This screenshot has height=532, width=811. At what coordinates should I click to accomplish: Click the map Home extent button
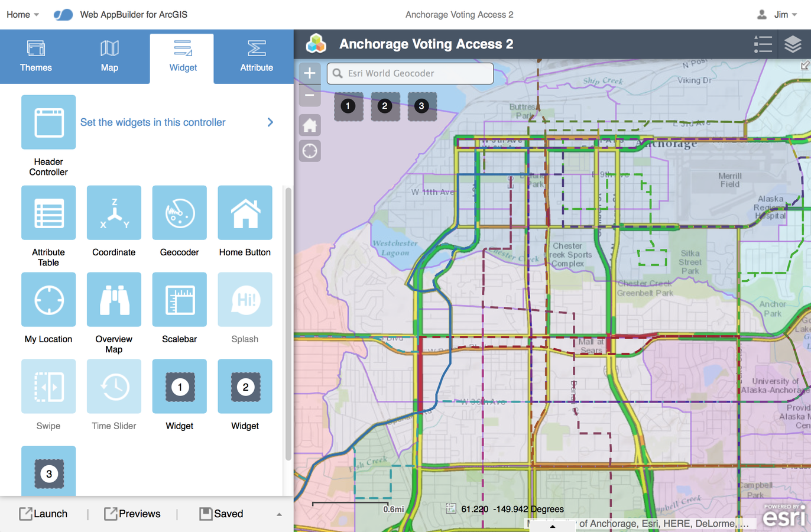point(310,125)
